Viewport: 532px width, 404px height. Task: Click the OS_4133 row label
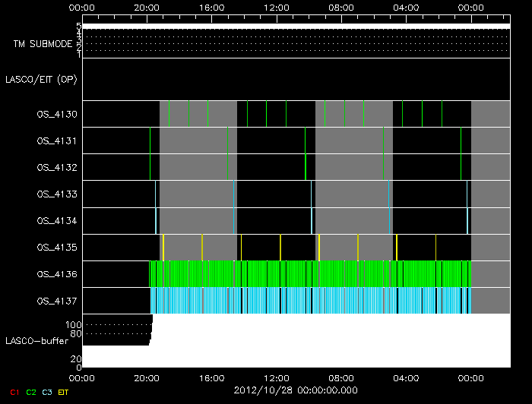tap(57, 194)
